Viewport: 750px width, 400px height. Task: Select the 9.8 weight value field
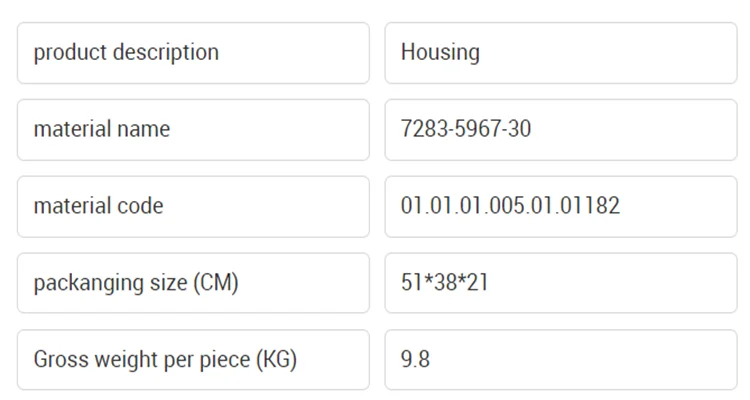560,360
